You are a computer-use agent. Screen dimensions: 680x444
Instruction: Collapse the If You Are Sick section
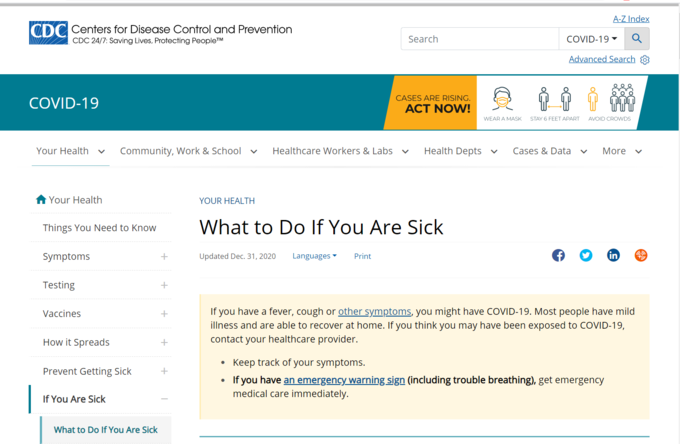tap(164, 399)
